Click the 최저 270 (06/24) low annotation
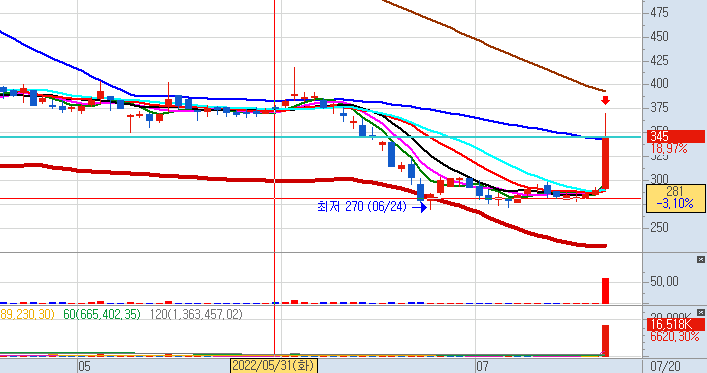 [362, 207]
